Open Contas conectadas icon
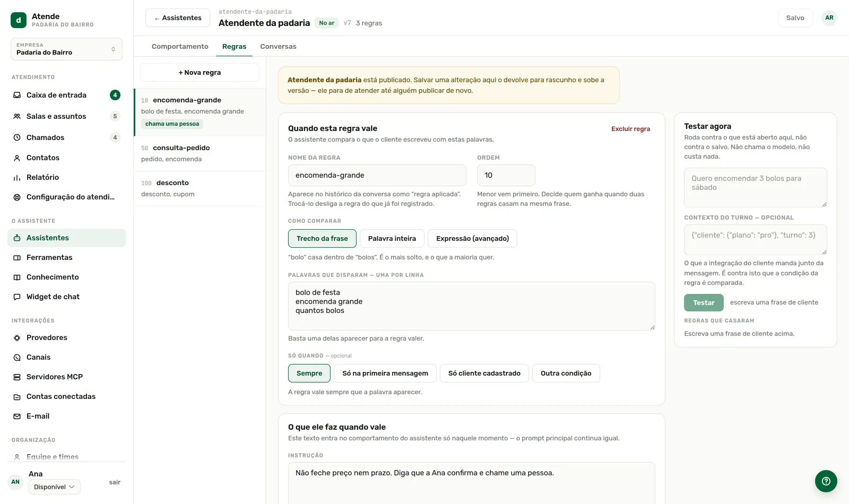This screenshot has width=849, height=504. tap(17, 396)
